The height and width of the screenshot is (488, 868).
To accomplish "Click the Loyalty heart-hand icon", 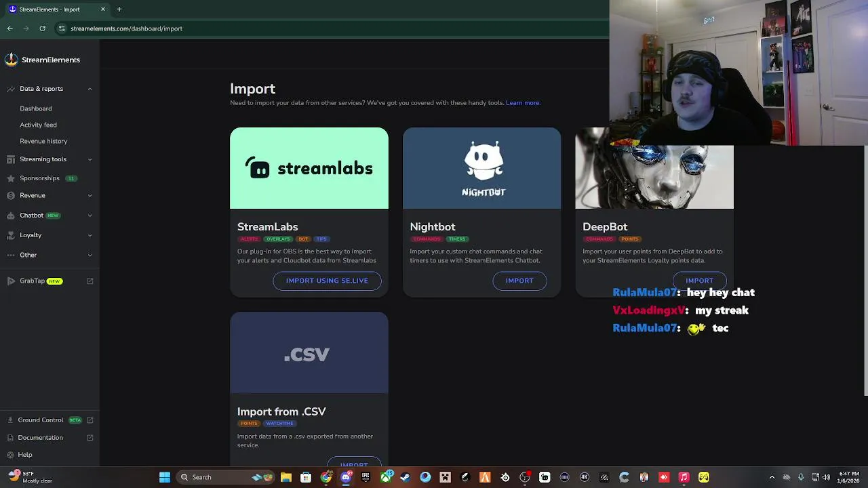I will point(11,235).
